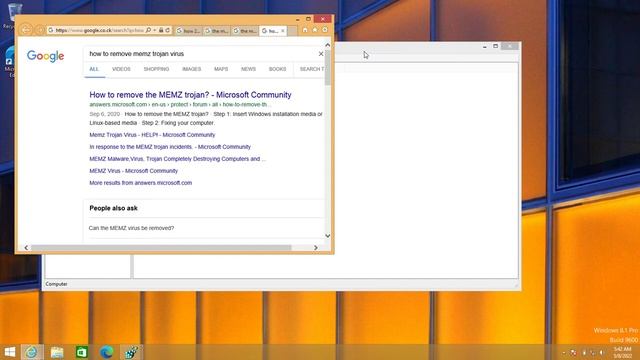This screenshot has width=640, height=360.
Task: Go back with the IE back arrow
Action: (x=26, y=30)
